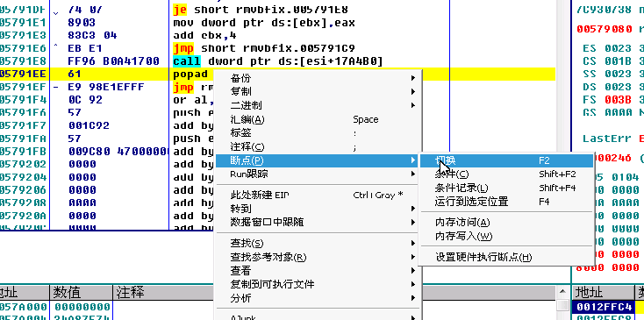Expand arrow beside 查找(S) entry

pos(412,243)
